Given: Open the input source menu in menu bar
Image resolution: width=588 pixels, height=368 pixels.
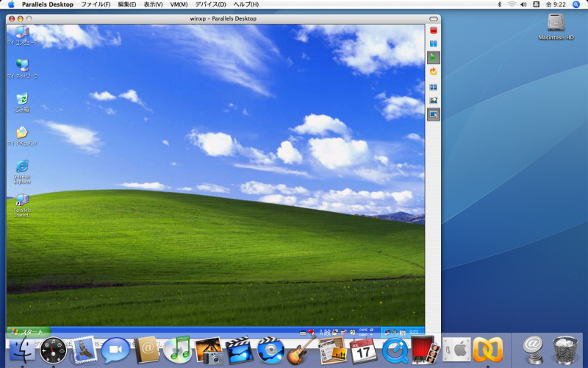Looking at the screenshot, I should pyautogui.click(x=537, y=4).
